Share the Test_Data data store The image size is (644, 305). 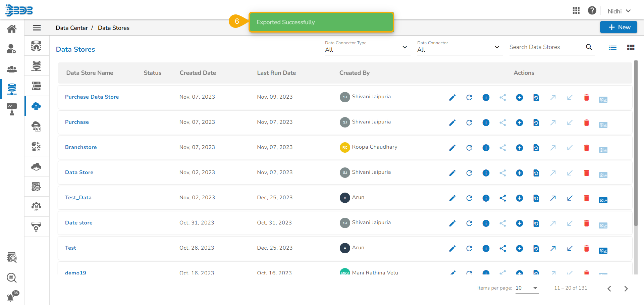[x=502, y=198]
